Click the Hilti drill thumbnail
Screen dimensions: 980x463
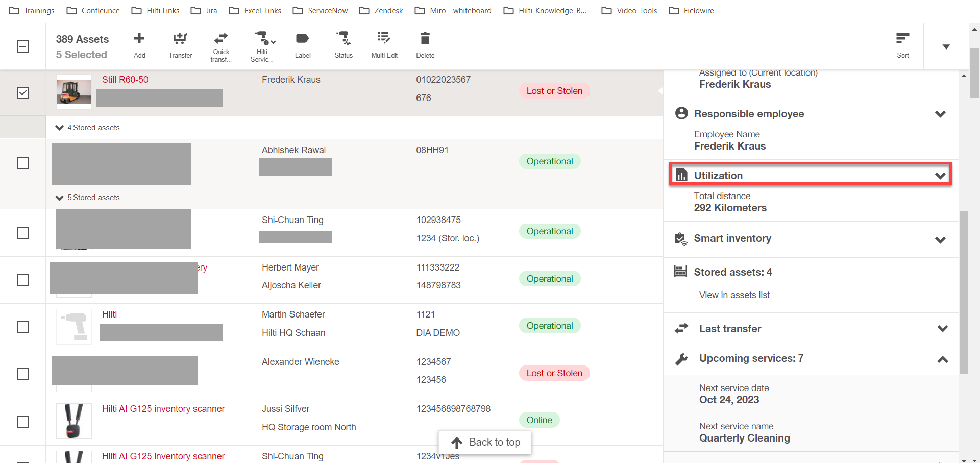(x=74, y=327)
